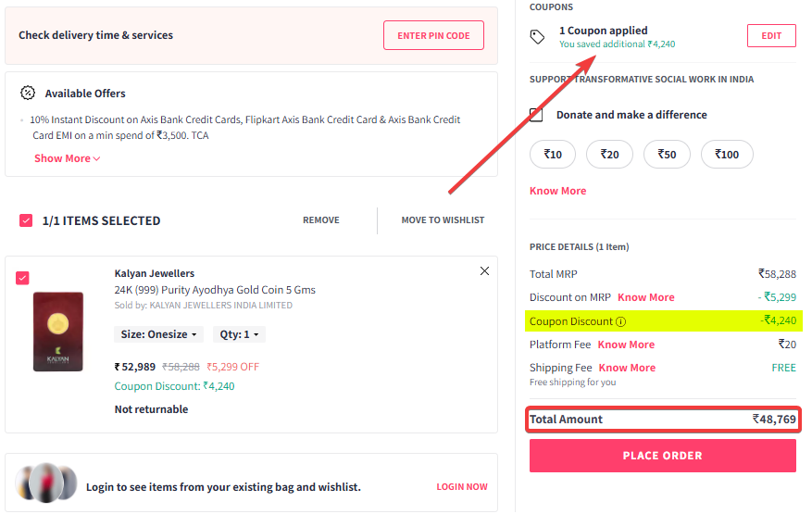Open Know More beside Platform Fee
The image size is (812, 514).
(626, 345)
